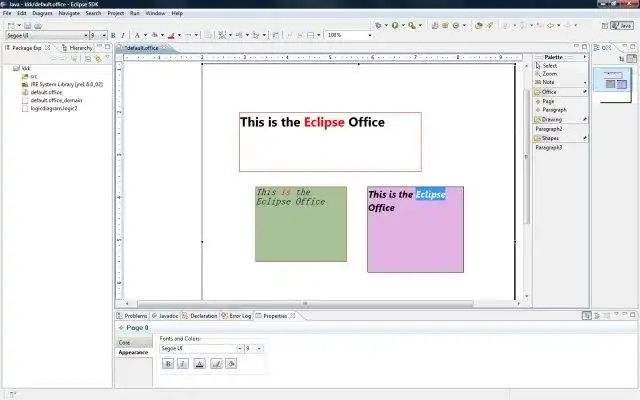Click the fill color bucket button in Properties
The width and height of the screenshot is (640, 400).
point(231,364)
